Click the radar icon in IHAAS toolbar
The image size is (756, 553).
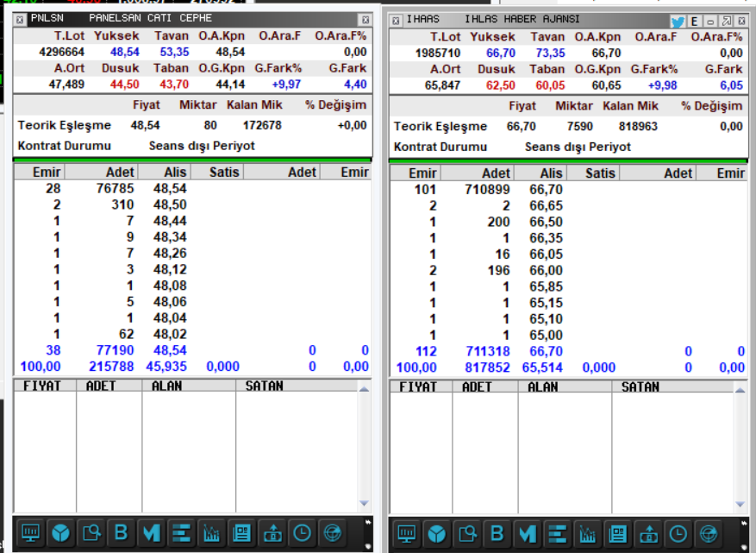click(709, 534)
